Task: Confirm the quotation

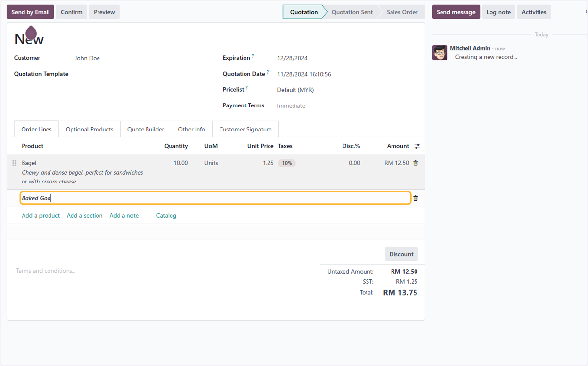Action: 72,12
